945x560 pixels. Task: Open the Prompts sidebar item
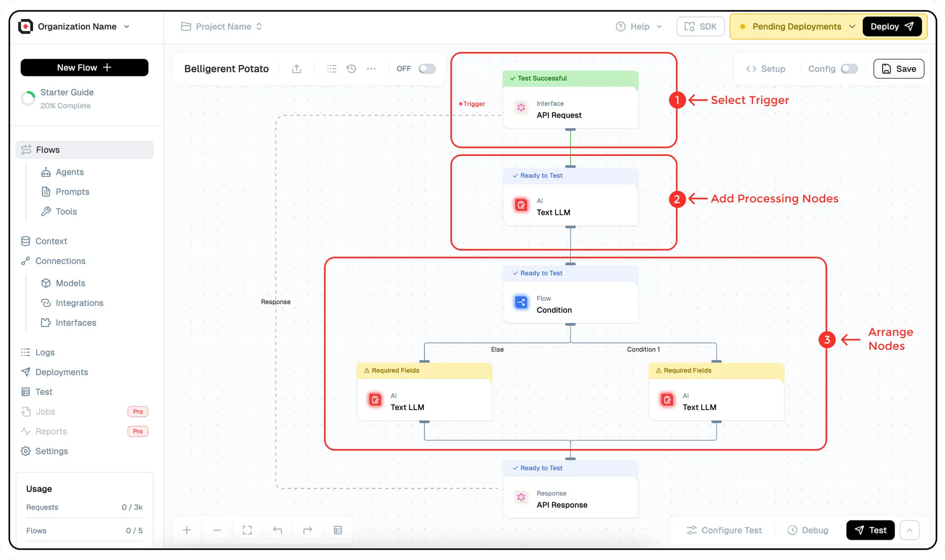(72, 192)
